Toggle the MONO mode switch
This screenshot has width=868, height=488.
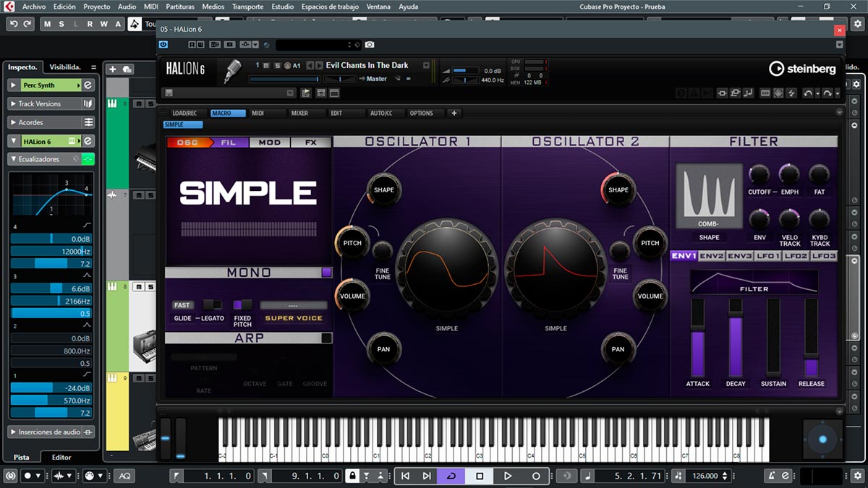click(326, 273)
